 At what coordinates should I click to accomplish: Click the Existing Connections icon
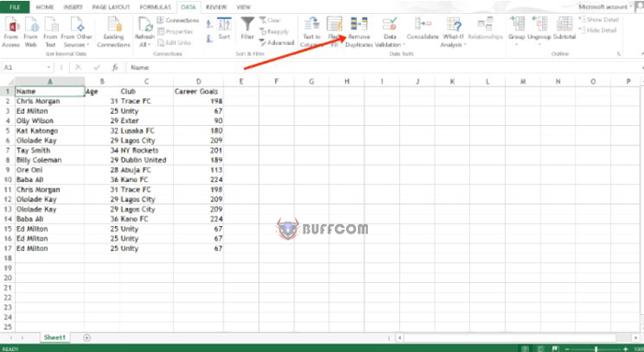click(114, 24)
